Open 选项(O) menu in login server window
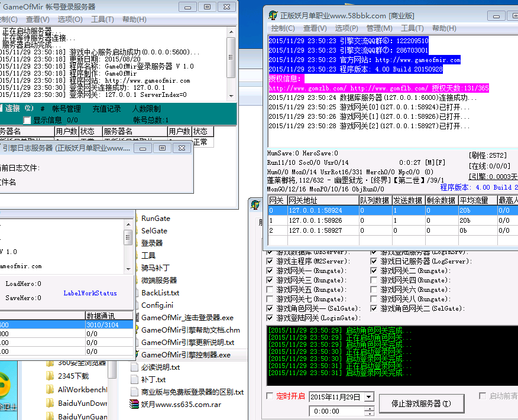 point(70,19)
